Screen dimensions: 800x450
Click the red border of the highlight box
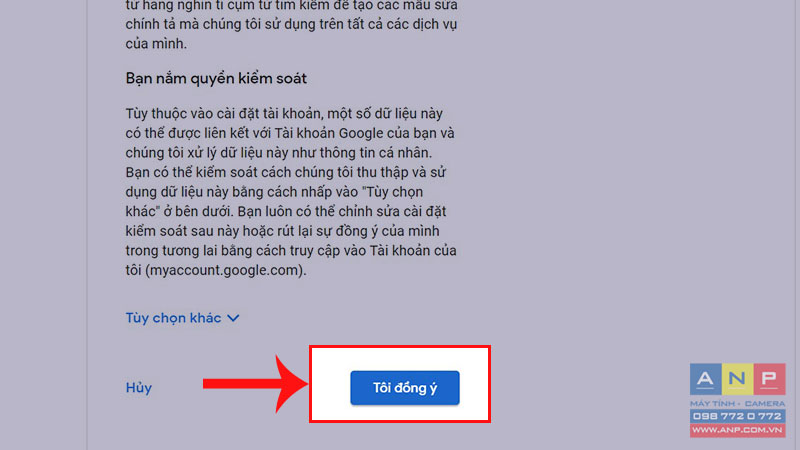click(399, 347)
